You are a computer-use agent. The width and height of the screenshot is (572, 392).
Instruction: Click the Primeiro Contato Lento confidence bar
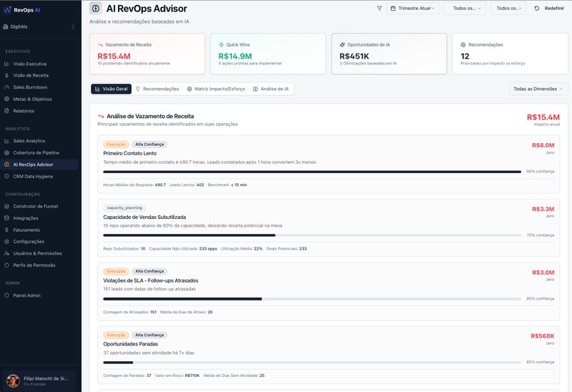tap(312, 172)
